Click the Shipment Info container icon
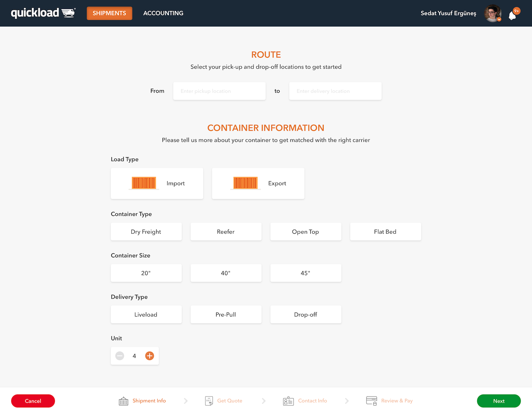Screen dimensions: 532x415 point(123,401)
